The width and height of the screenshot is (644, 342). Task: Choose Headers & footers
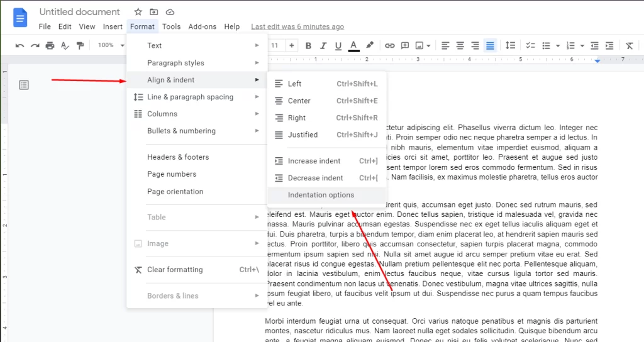[x=197, y=157]
